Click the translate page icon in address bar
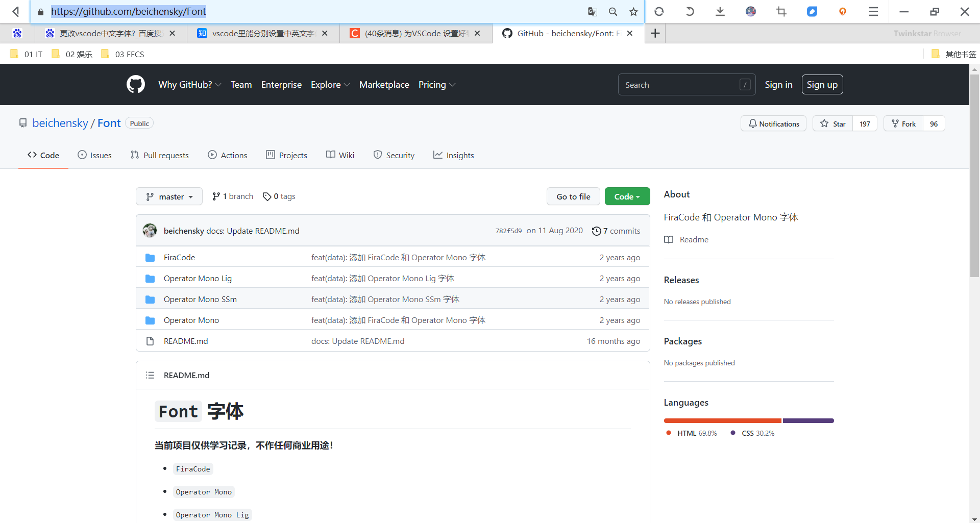The height and width of the screenshot is (523, 980). [x=593, y=11]
